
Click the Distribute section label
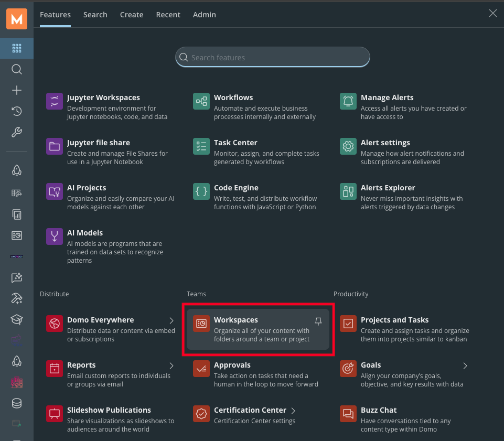pos(55,294)
